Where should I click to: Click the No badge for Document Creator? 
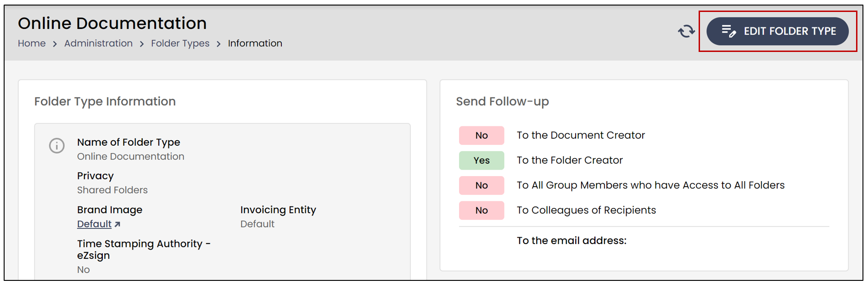click(482, 136)
